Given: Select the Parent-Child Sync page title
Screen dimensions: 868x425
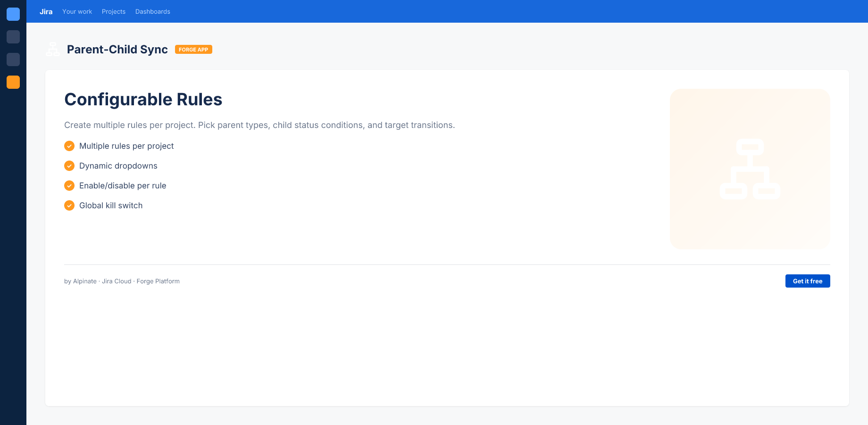Looking at the screenshot, I should point(117,50).
